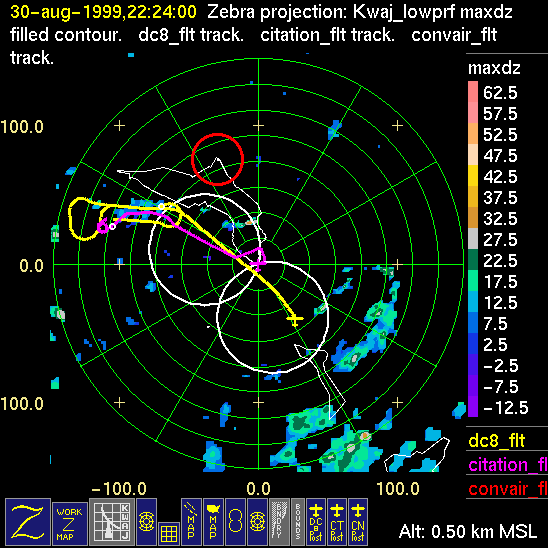Click the CT Post aircraft icon

(337, 522)
